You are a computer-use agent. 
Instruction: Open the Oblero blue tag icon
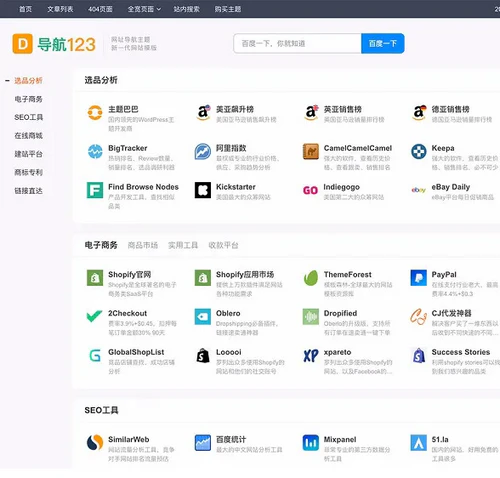[x=203, y=316]
